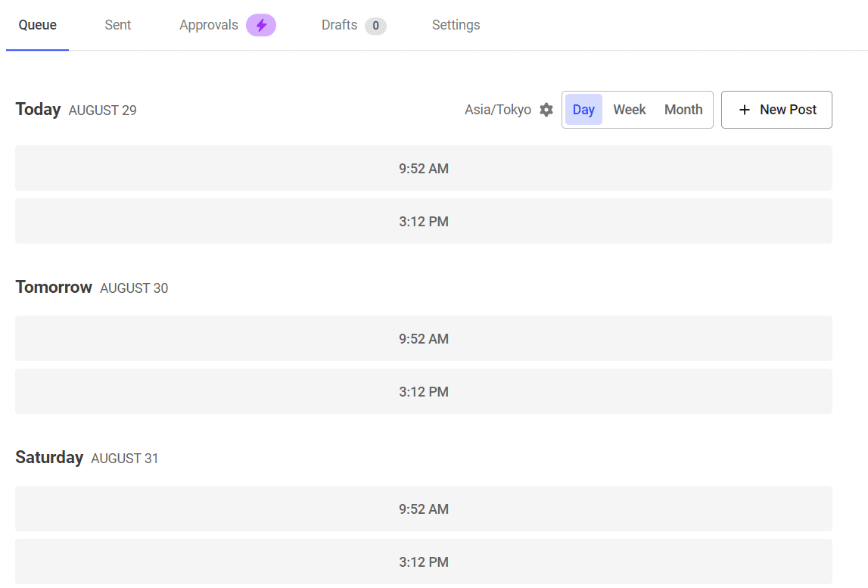Select today's 3:12 PM queue slot
The image size is (868, 588).
coord(424,221)
